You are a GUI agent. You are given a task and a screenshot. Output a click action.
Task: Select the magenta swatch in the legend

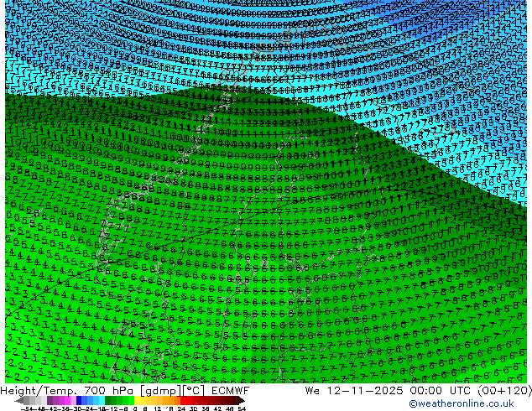(67, 400)
